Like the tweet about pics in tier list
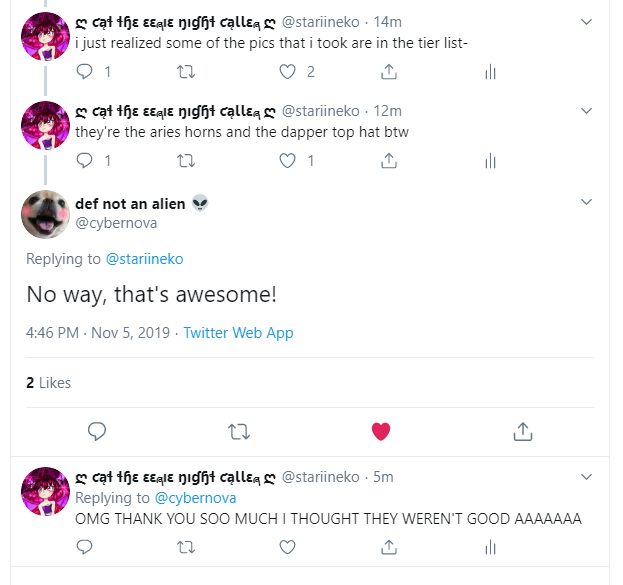This screenshot has width=623, height=585. pyautogui.click(x=287, y=72)
